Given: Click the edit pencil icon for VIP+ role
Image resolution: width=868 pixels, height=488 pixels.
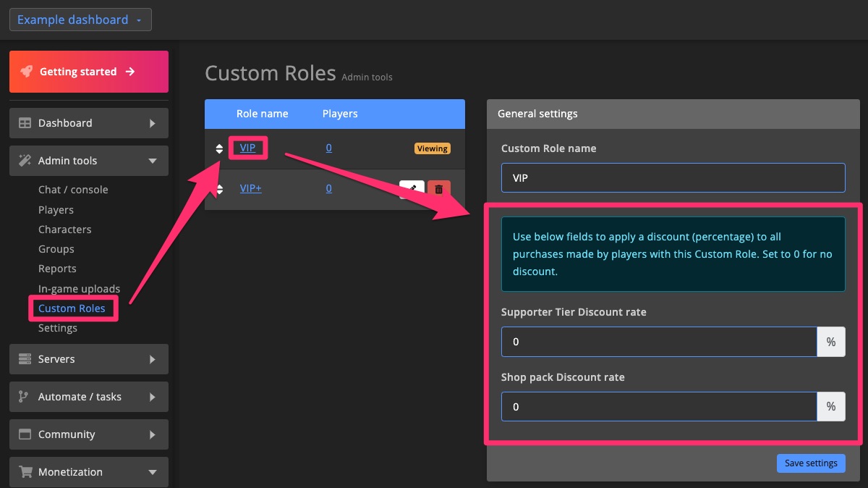Looking at the screenshot, I should point(411,188).
